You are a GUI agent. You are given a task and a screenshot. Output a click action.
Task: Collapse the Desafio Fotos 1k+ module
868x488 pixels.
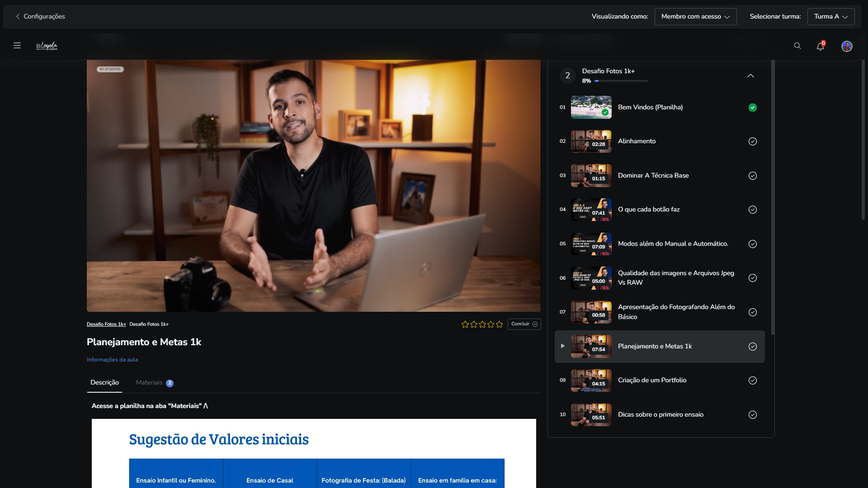(750, 76)
